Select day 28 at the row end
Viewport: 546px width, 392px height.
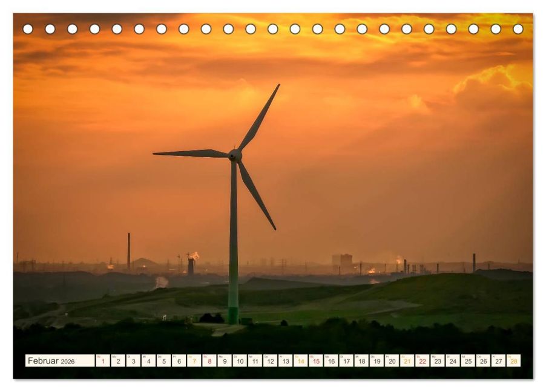514,361
